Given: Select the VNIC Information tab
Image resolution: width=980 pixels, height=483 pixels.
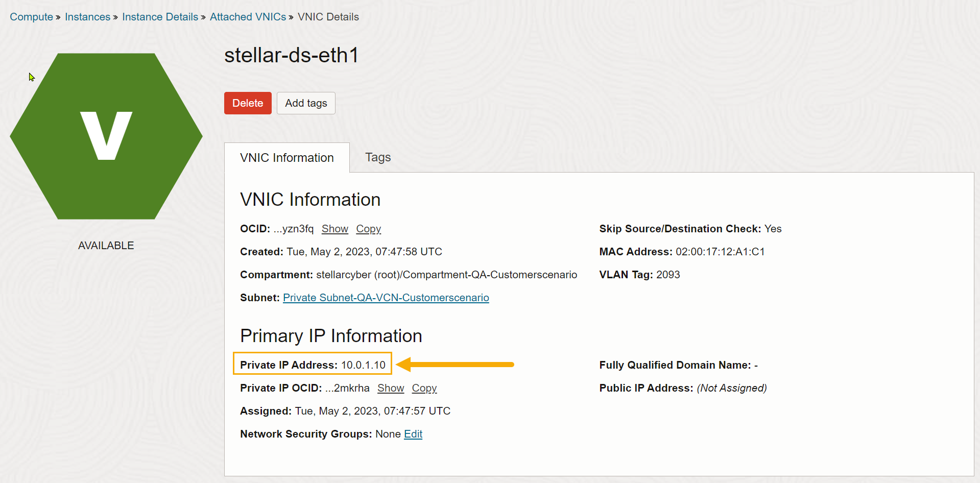Looking at the screenshot, I should click(x=286, y=158).
